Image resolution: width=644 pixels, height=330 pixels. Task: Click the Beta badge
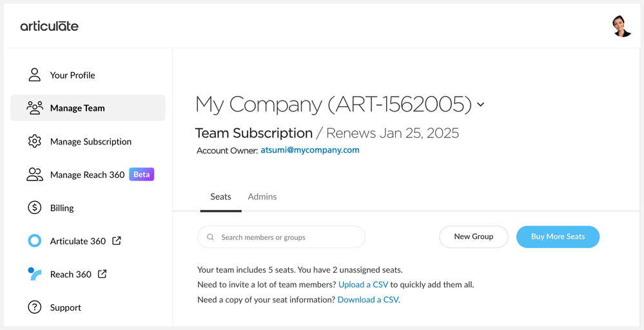142,175
